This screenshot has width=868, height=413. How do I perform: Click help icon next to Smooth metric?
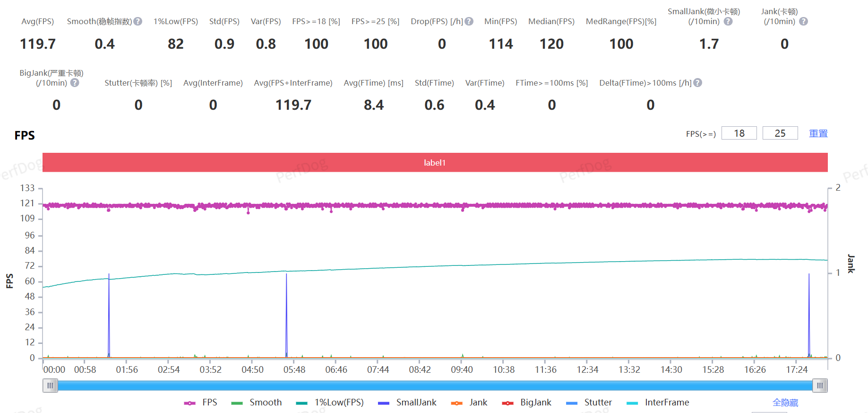(x=138, y=21)
